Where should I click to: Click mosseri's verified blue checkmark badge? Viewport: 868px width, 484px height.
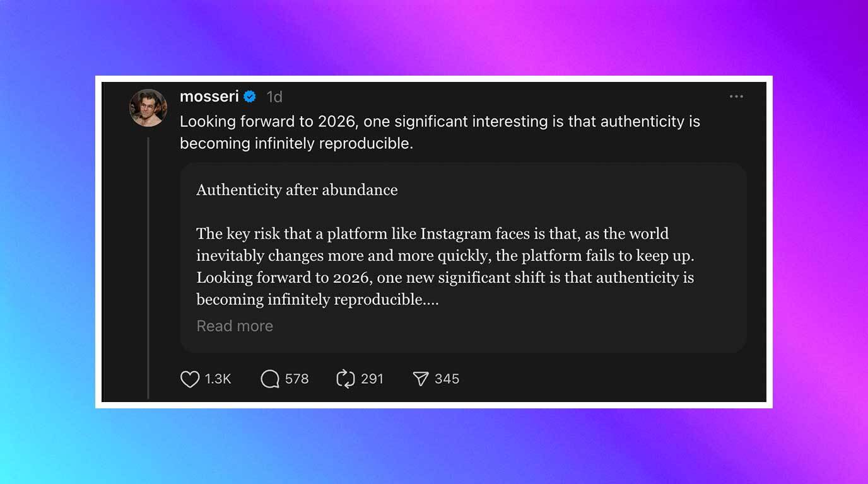tap(250, 96)
